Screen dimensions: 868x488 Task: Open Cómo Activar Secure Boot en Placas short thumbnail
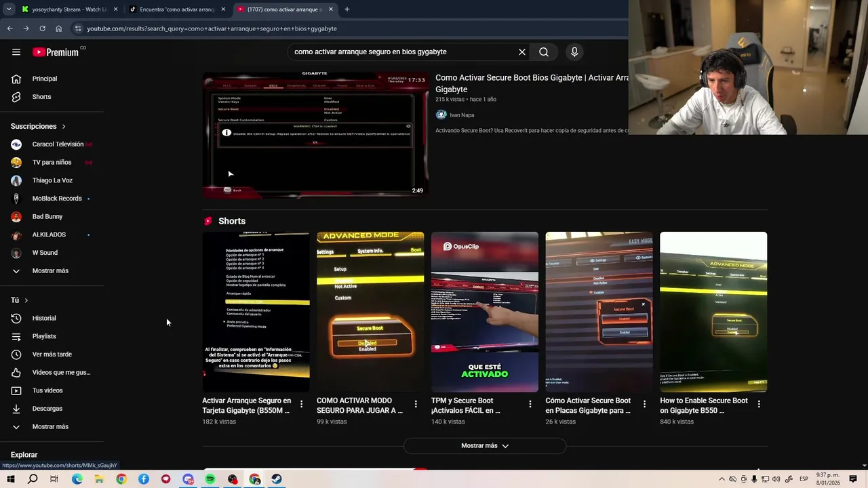tap(599, 312)
